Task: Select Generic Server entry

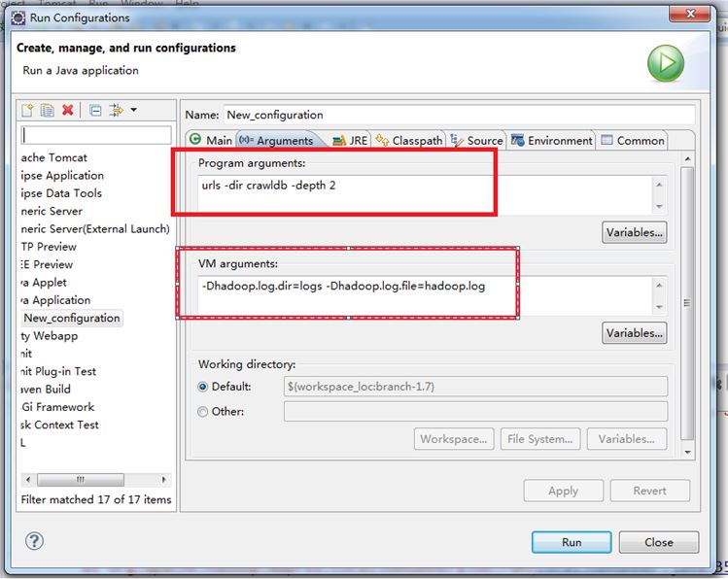Action: (52, 211)
